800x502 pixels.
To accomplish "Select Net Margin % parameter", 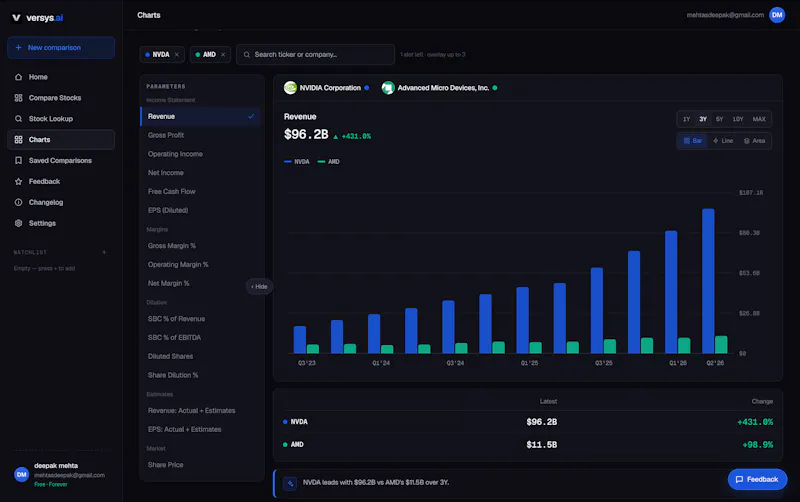I will coord(200,284).
